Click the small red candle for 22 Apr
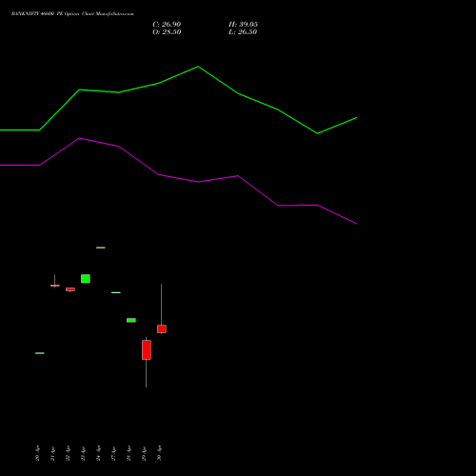 point(70,289)
